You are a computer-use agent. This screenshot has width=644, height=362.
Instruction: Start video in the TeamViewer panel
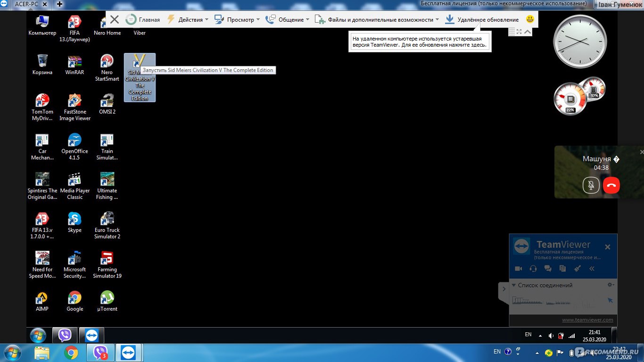pos(519,269)
